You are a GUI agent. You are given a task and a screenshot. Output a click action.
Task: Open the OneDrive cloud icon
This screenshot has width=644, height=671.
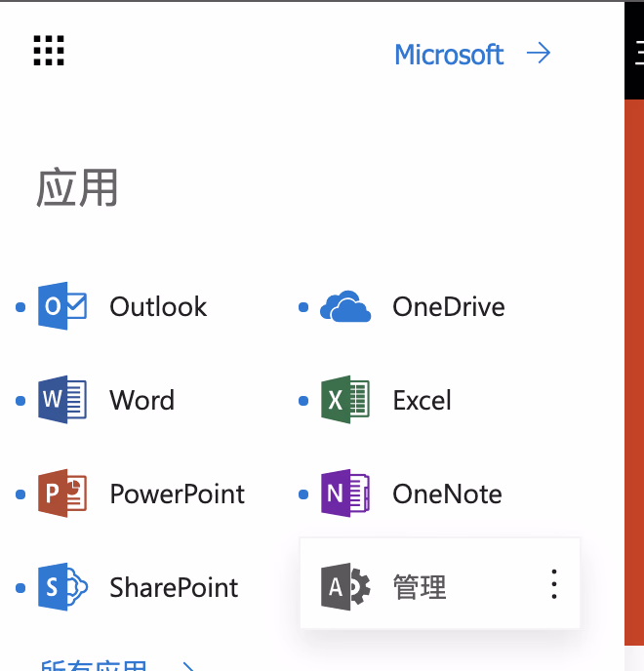pos(345,307)
